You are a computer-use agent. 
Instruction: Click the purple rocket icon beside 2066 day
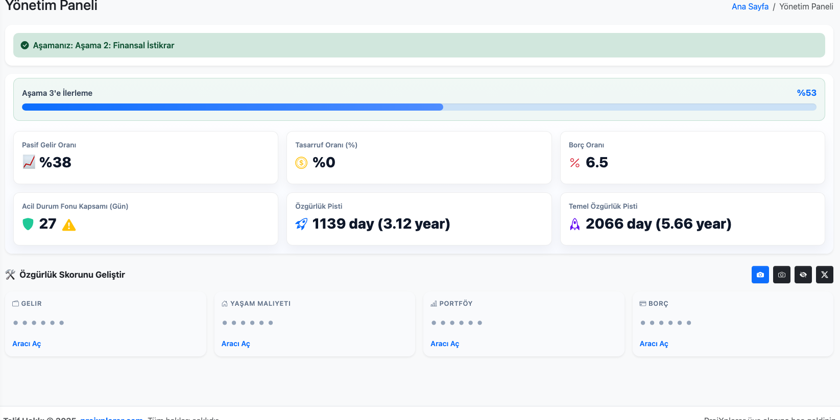point(575,224)
